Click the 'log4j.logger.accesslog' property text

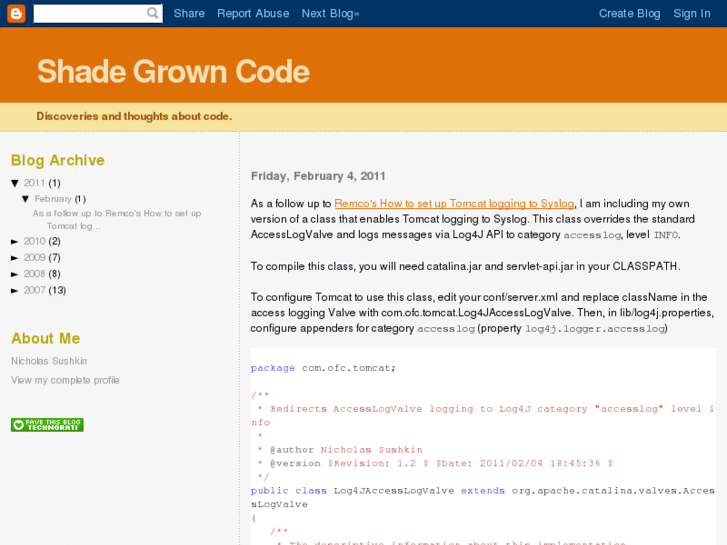pos(595,329)
